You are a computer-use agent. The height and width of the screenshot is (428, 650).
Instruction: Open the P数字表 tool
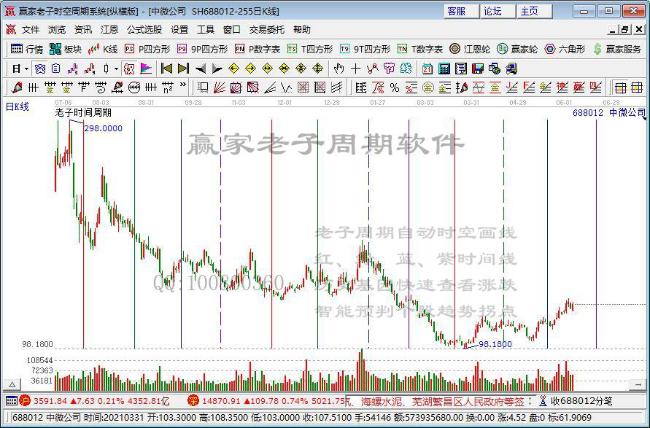tap(257, 49)
